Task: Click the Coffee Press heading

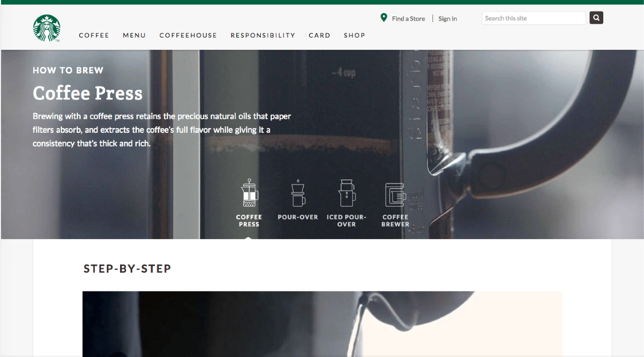Action: tap(88, 93)
